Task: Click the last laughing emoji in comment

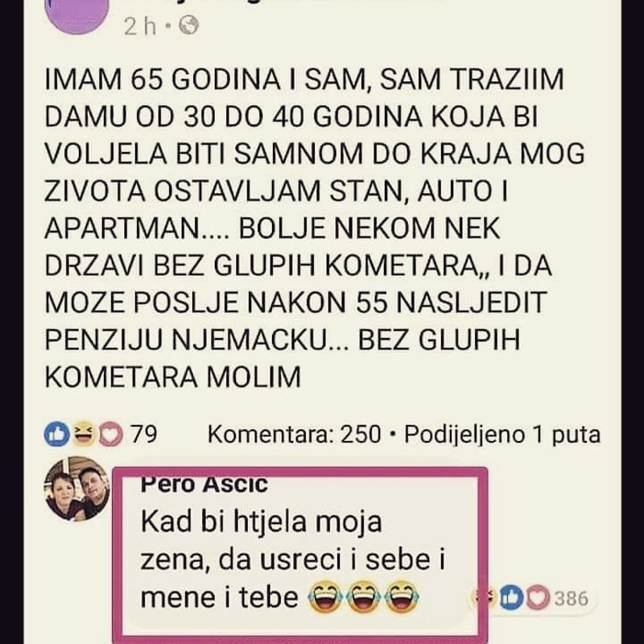Action: tap(402, 598)
